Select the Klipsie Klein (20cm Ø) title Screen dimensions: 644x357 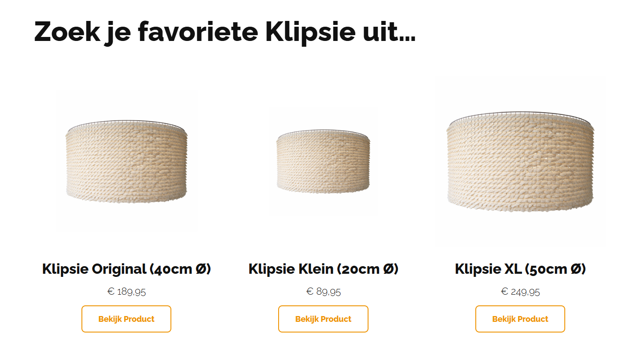pyautogui.click(x=323, y=269)
